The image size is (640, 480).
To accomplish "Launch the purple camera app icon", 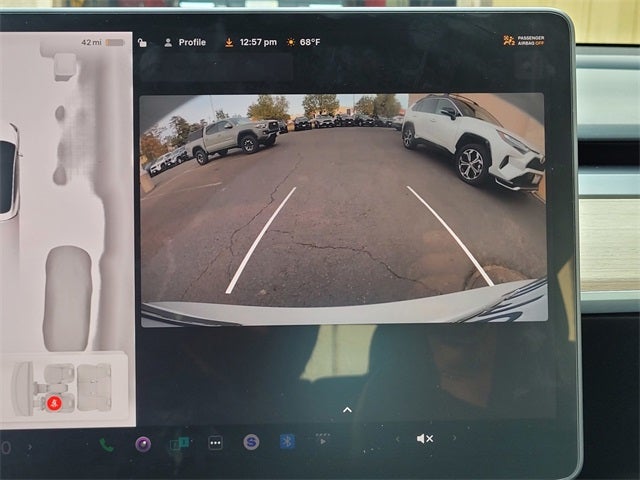I will tap(143, 444).
